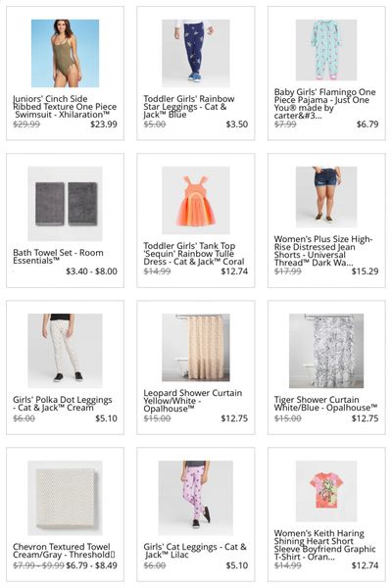
Task: Open the Tiger Shower Curtain image
Action: [x=326, y=351]
